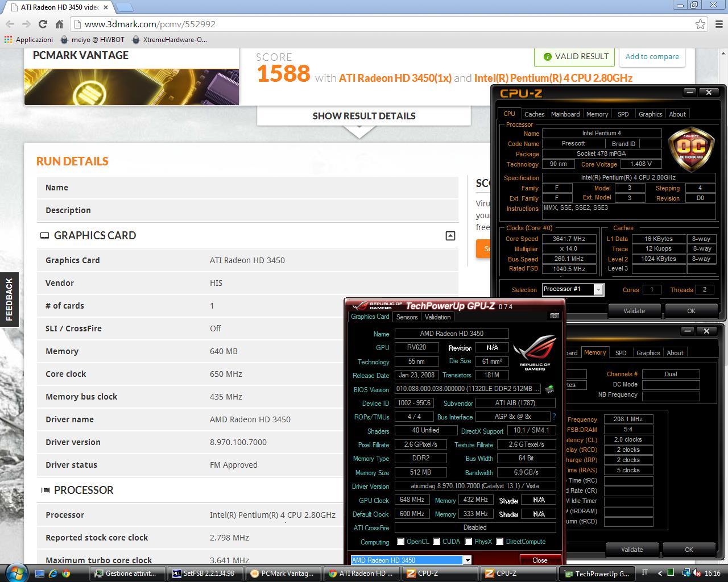Go forward in Chrome browser
728x582 pixels.
(26, 24)
